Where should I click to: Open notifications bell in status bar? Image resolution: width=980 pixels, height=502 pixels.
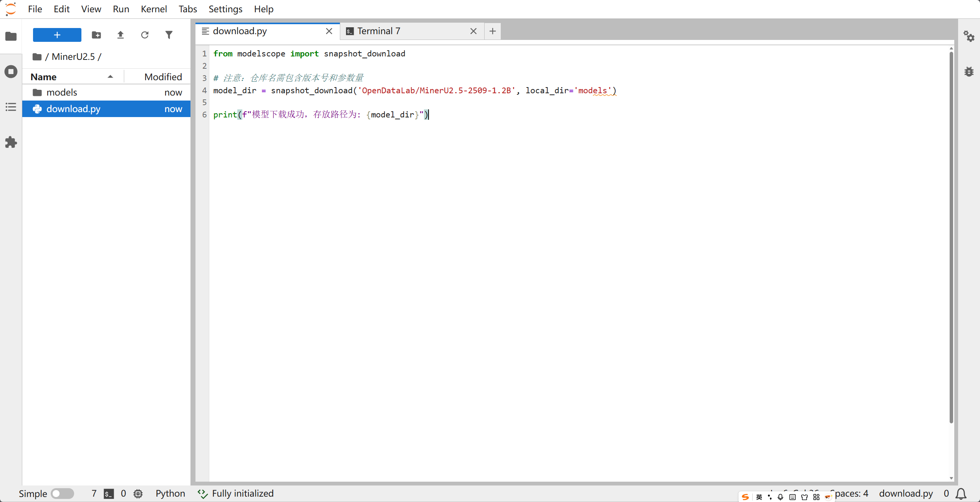961,494
